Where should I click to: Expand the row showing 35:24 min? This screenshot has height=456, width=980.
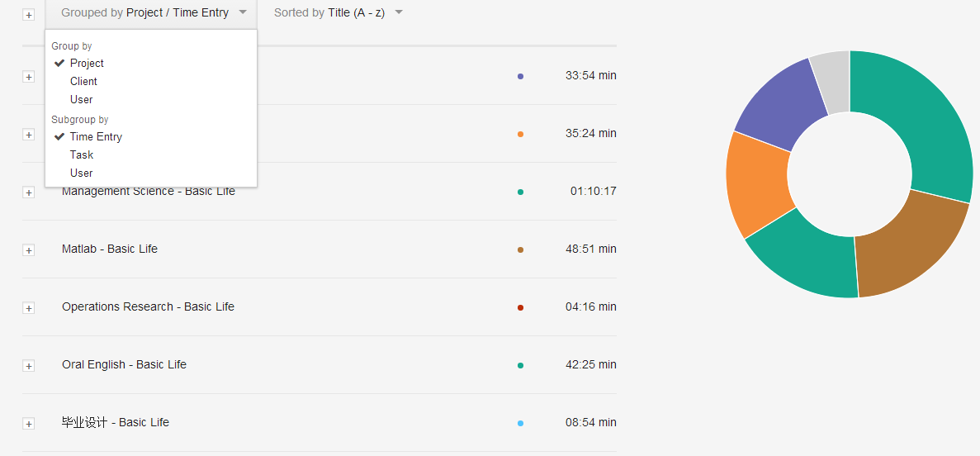point(29,135)
